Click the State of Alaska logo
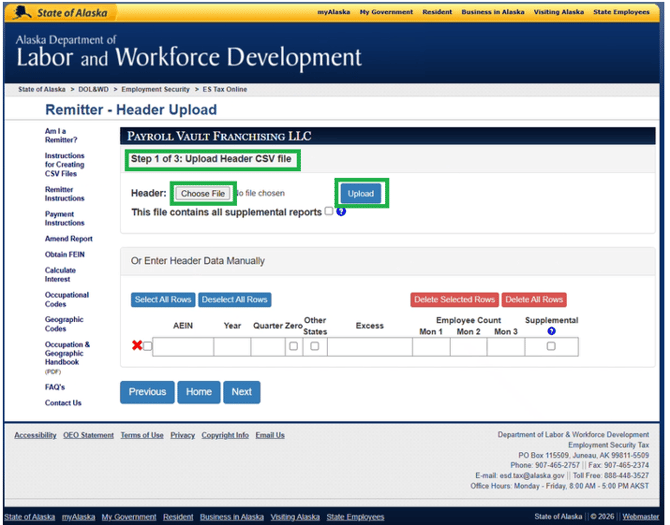670x525 pixels. (x=60, y=12)
